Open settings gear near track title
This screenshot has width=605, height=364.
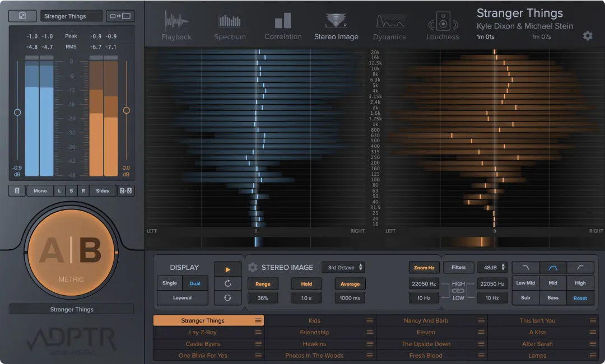coord(587,36)
